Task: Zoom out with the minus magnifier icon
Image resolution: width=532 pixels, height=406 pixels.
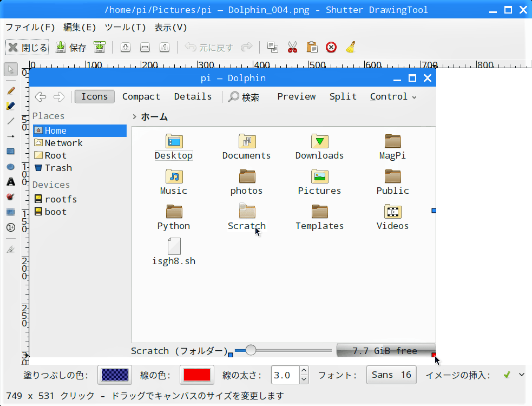Action: 145,47
